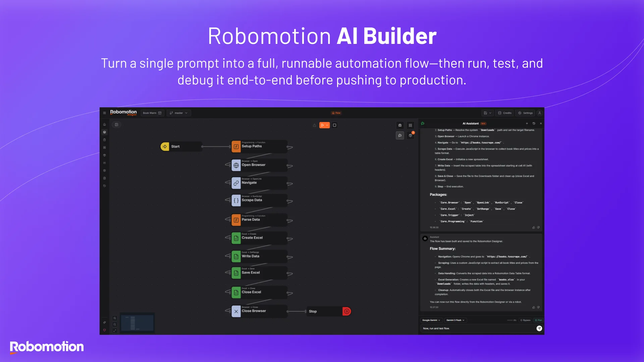Zoom out on the canvas
The height and width of the screenshot is (362, 644).
115,324
